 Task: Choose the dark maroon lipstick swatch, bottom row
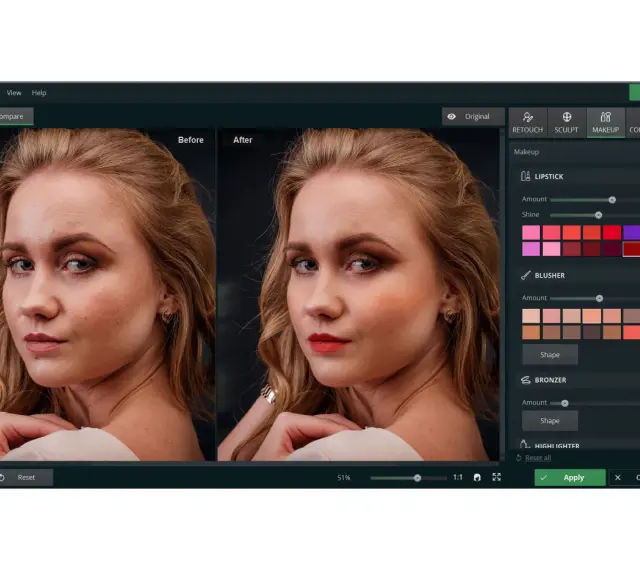click(x=612, y=249)
